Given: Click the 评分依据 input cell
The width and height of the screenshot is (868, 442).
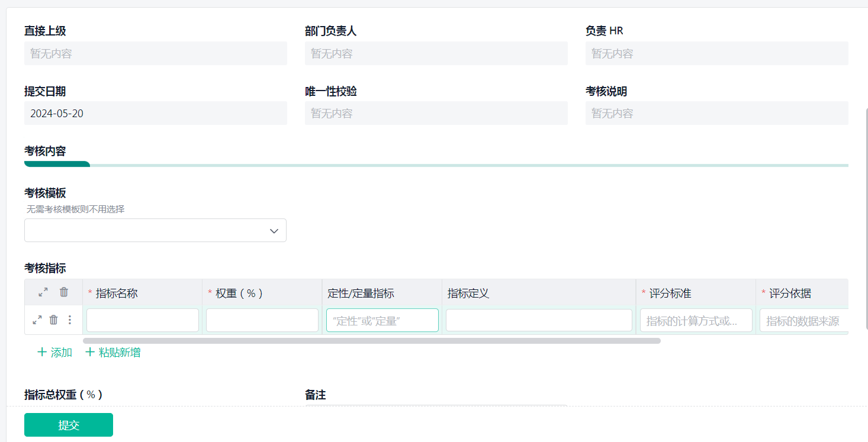Looking at the screenshot, I should 803,320.
